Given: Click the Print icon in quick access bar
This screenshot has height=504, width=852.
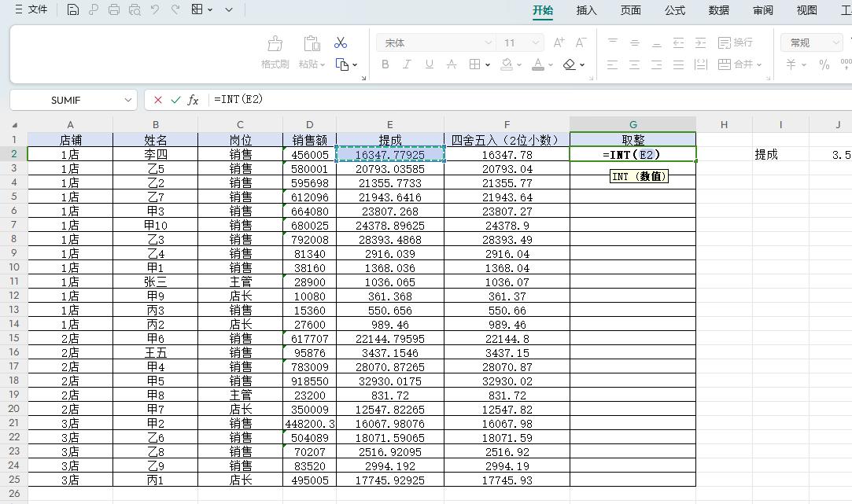Looking at the screenshot, I should point(113,9).
